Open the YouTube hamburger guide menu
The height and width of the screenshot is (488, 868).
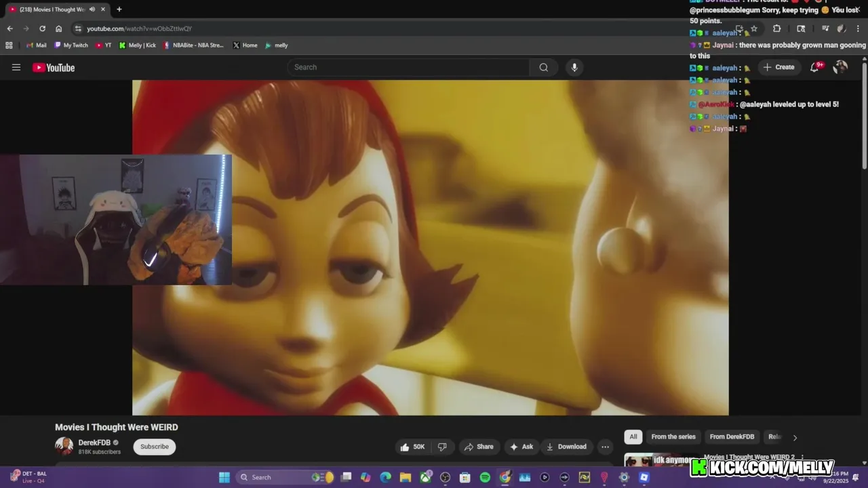point(16,67)
